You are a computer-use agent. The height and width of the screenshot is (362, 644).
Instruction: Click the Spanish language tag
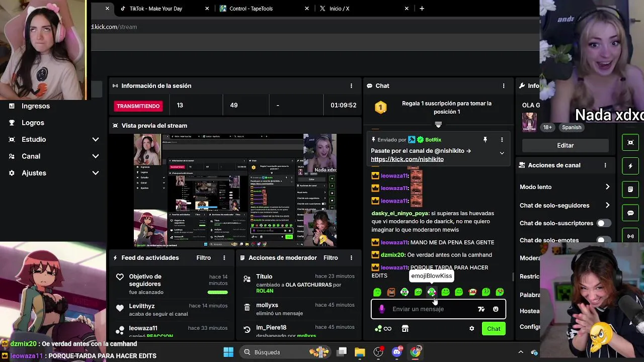[x=572, y=128]
